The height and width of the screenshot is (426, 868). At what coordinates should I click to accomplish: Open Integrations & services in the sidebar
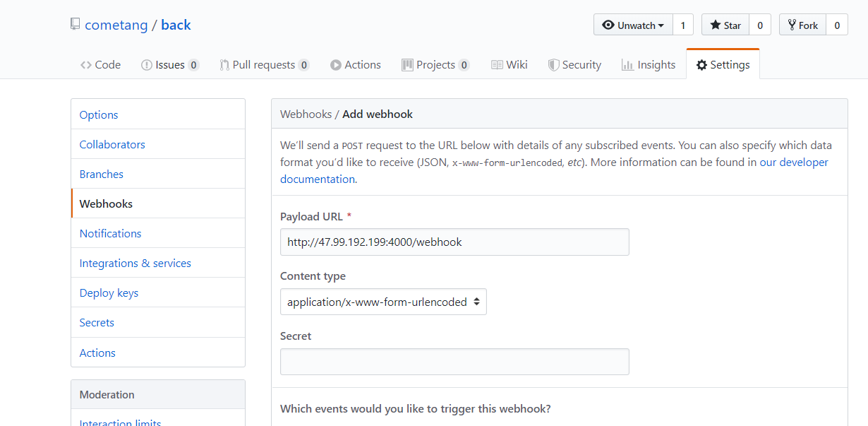(x=158, y=263)
